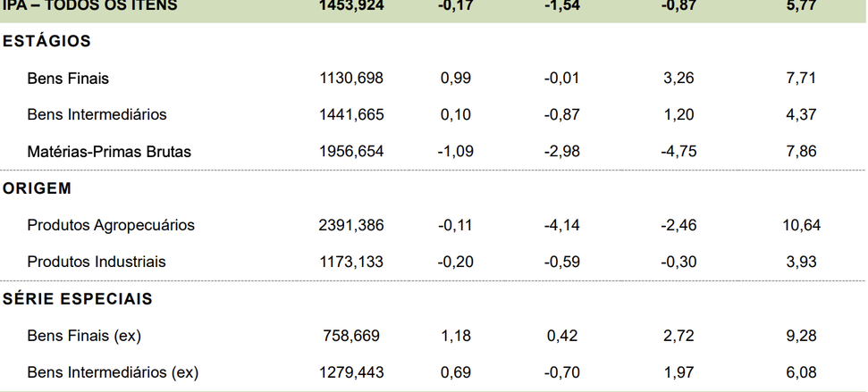868x392 pixels.
Task: Select the value 758,669
Action: (x=351, y=336)
